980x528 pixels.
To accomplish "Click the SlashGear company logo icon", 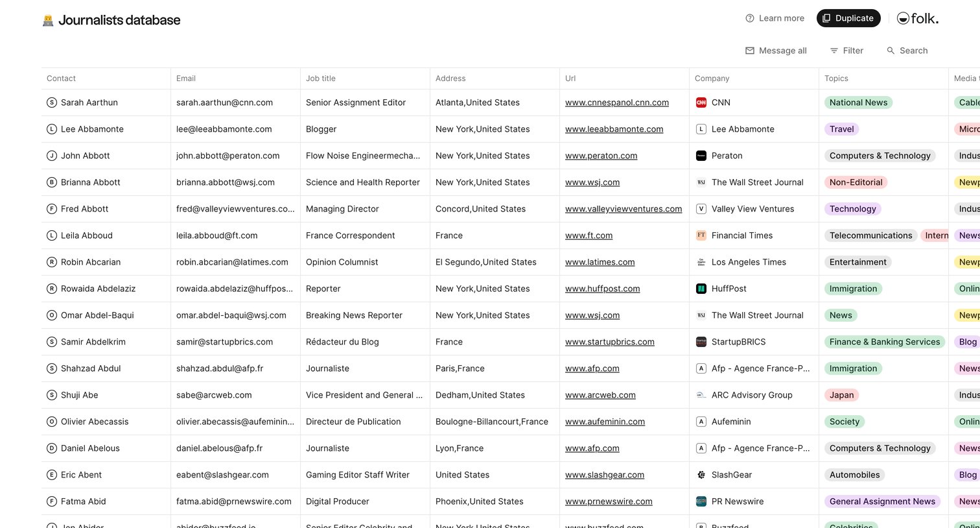I will pyautogui.click(x=701, y=475).
